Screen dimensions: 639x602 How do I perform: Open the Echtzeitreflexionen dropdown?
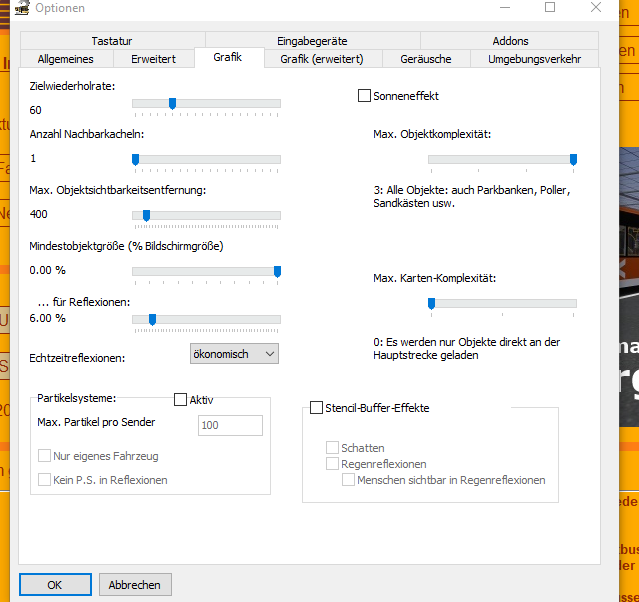[234, 354]
